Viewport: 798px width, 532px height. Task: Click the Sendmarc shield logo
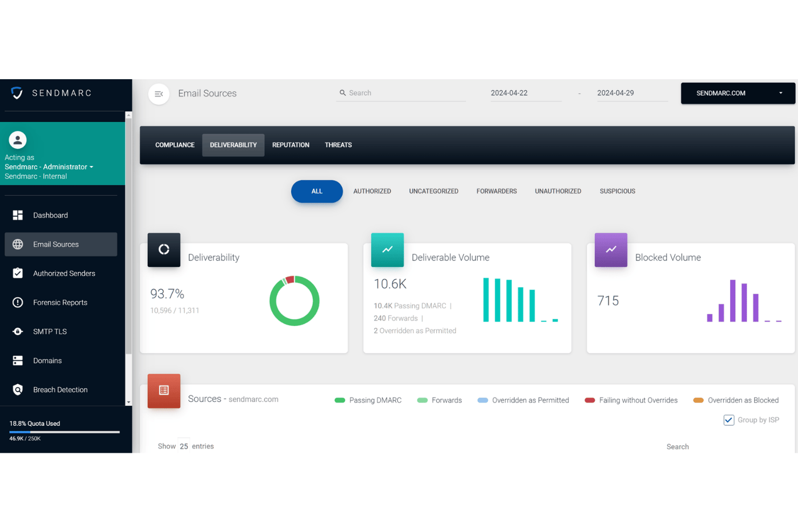point(17,93)
